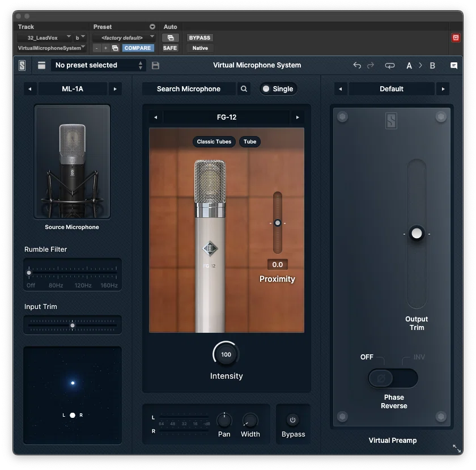The width and height of the screenshot is (476, 470).
Task: Click the Input Trim slider handle
Action: pos(73,325)
